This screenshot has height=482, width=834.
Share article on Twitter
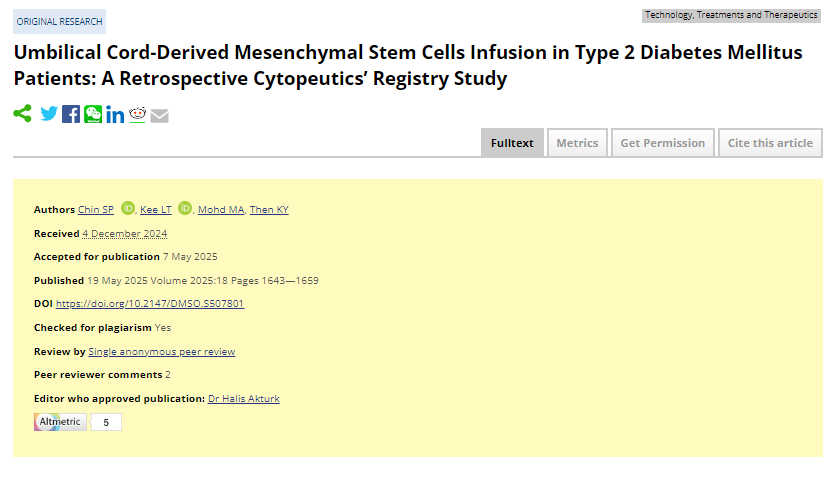point(49,115)
